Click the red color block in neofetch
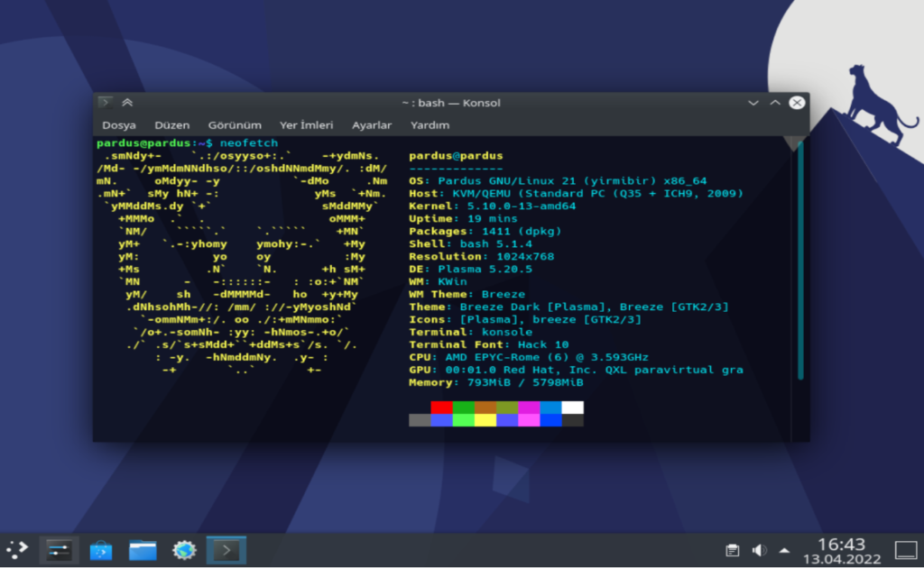 point(441,408)
